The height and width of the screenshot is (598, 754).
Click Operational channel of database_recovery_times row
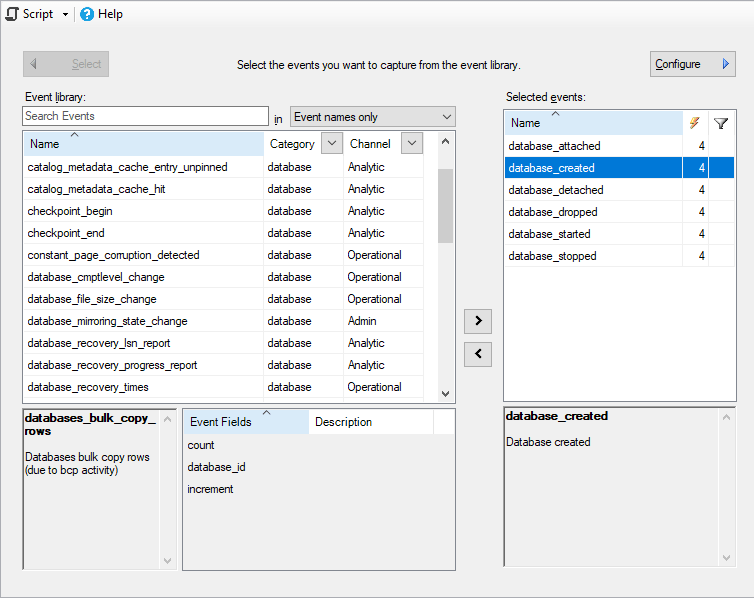coord(375,387)
